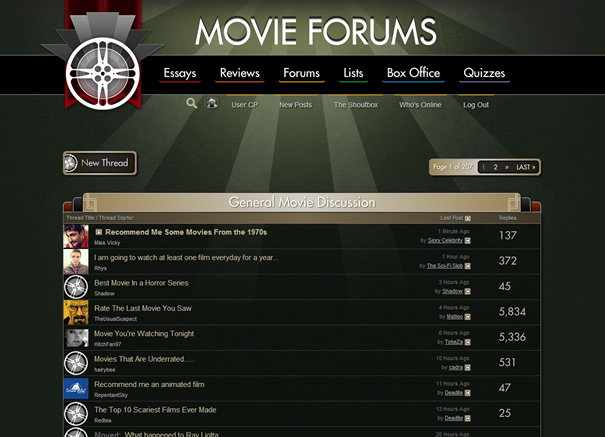Go to page 2 of threads
Image resolution: width=605 pixels, height=437 pixels.
495,167
